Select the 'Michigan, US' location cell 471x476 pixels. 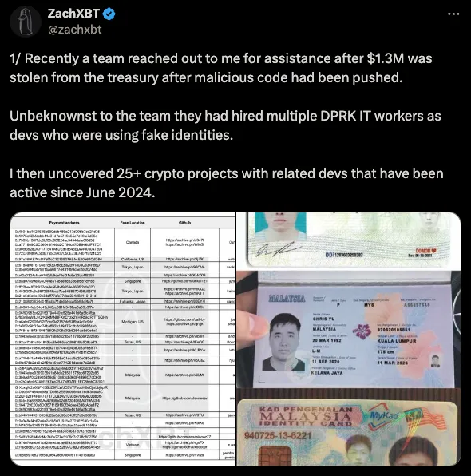pyautogui.click(x=133, y=322)
